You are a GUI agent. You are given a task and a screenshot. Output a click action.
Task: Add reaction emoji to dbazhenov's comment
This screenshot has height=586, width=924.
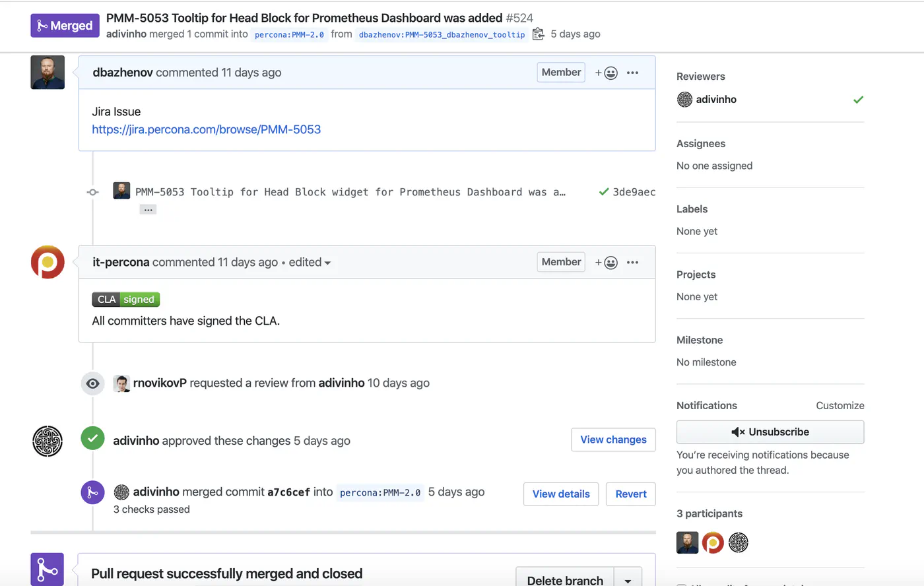point(606,73)
